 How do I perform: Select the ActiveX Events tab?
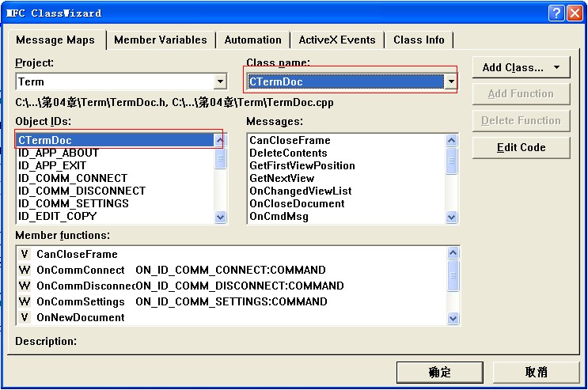pyautogui.click(x=337, y=40)
